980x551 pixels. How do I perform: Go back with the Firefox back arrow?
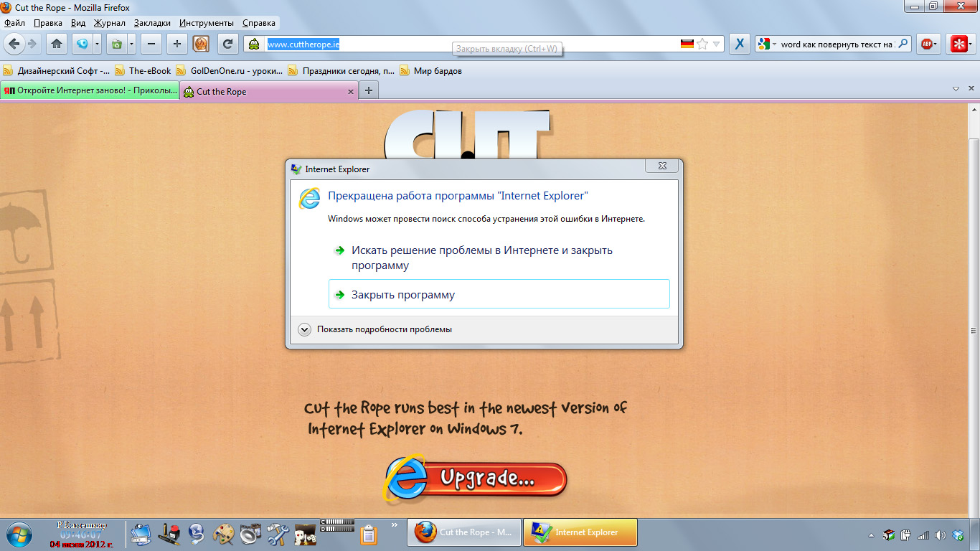14,44
